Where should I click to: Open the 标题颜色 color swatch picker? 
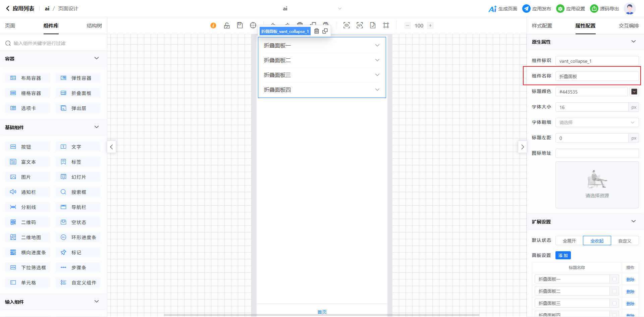(x=634, y=92)
